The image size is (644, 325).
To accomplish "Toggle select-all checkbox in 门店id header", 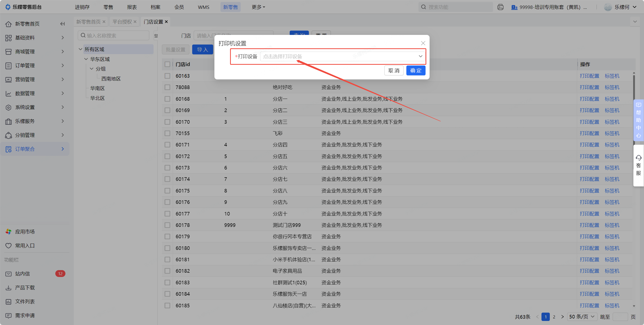I will (167, 64).
